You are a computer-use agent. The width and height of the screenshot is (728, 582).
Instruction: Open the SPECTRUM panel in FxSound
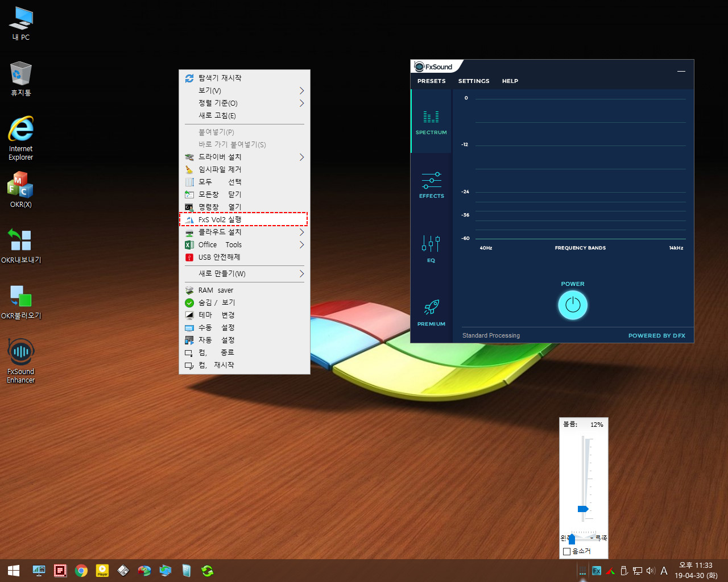431,122
